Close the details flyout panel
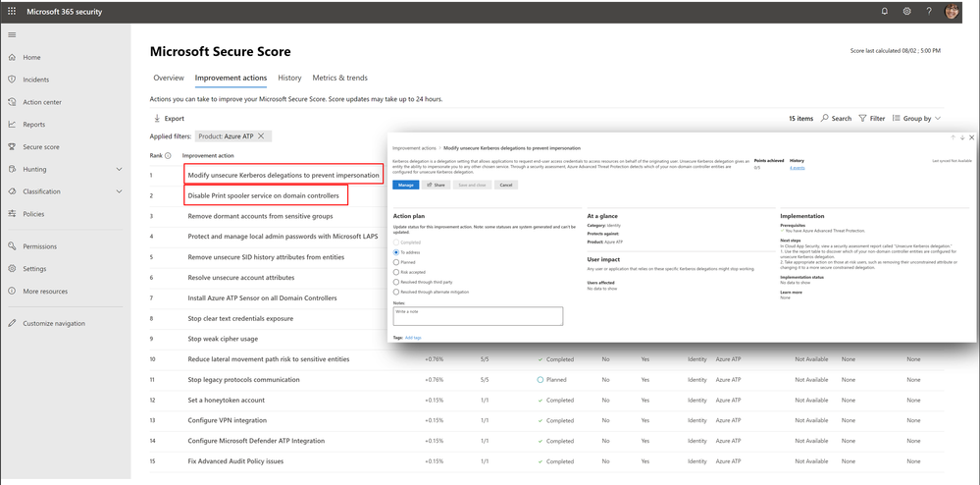Image resolution: width=980 pixels, height=485 pixels. 971,137
